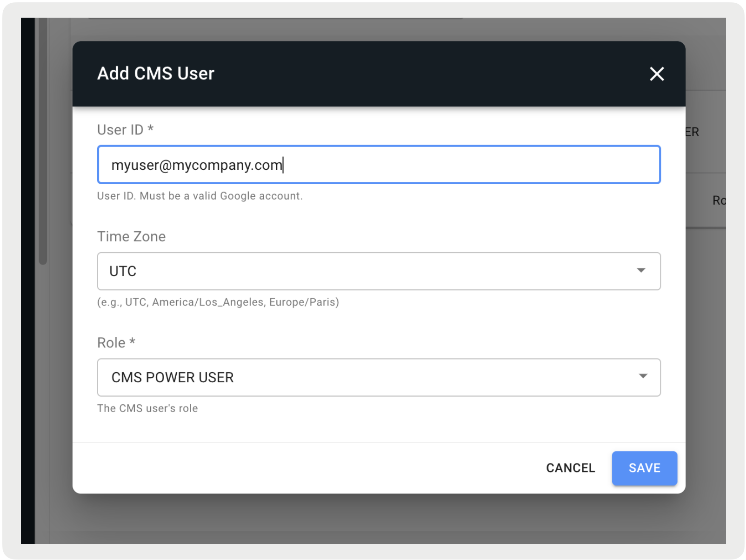Click the 'Role *' label

[116, 342]
